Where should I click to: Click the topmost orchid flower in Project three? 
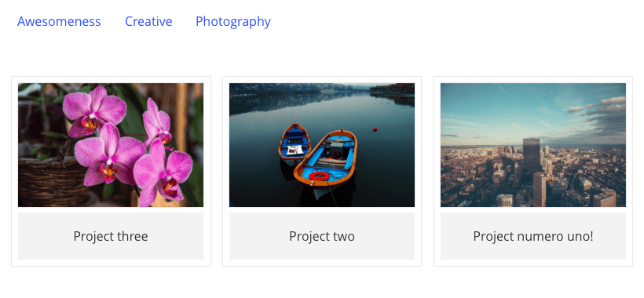tap(94, 110)
